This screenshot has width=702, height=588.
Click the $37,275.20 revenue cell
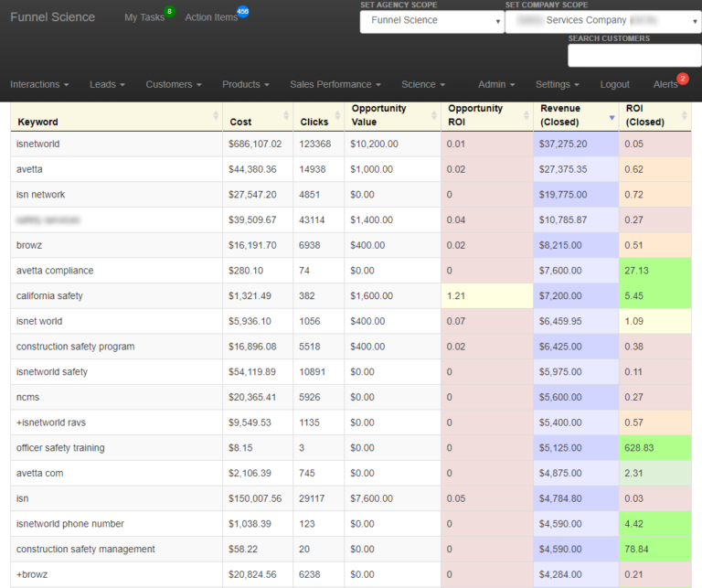click(576, 144)
